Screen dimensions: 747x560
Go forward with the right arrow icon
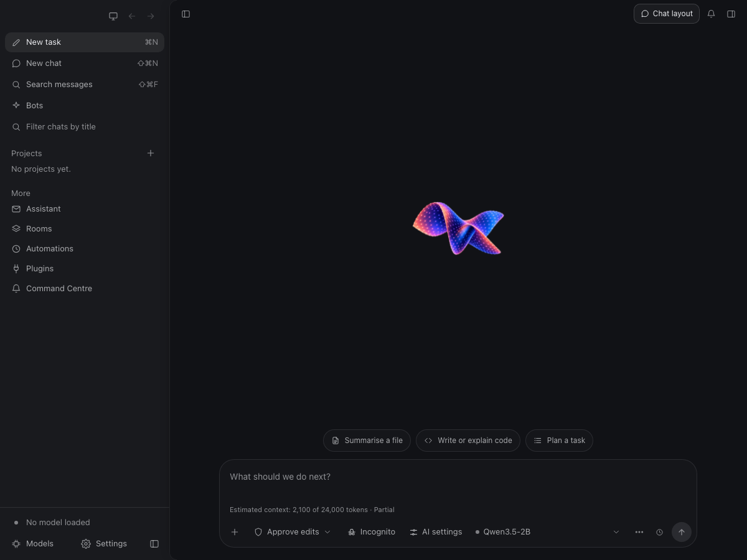pyautogui.click(x=151, y=16)
